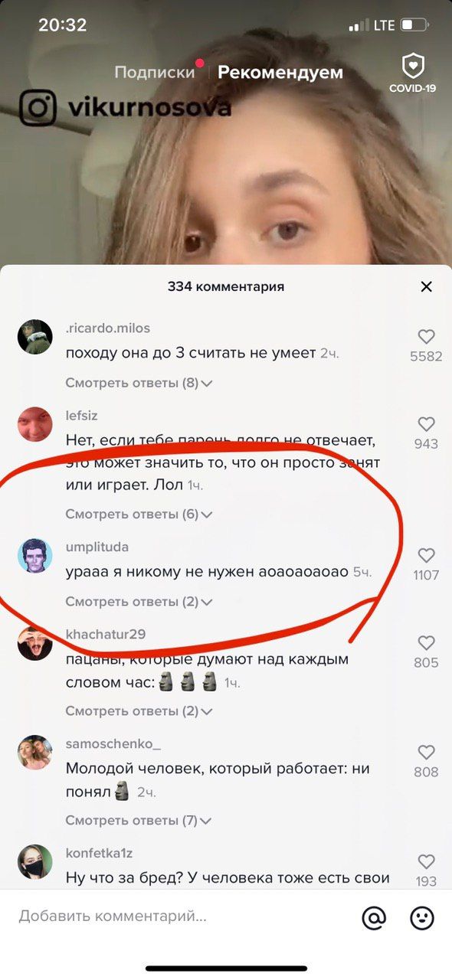Viewport: 452px width, 980px height.
Task: Switch to the Рекомендуем tab
Action: 280,72
